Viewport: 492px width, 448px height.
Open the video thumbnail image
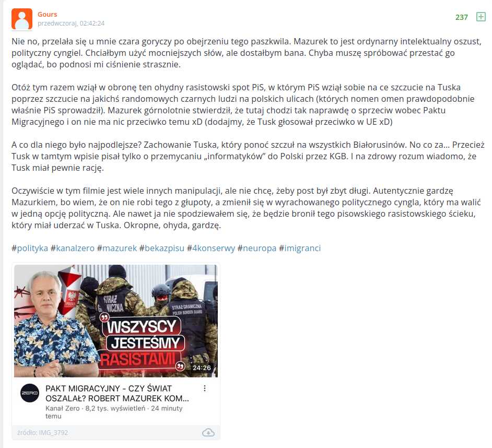pyautogui.click(x=116, y=321)
